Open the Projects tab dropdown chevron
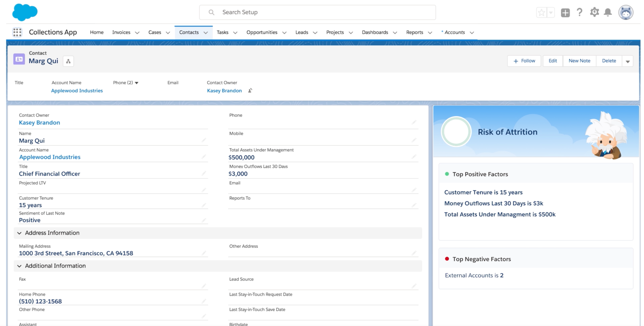 point(351,33)
